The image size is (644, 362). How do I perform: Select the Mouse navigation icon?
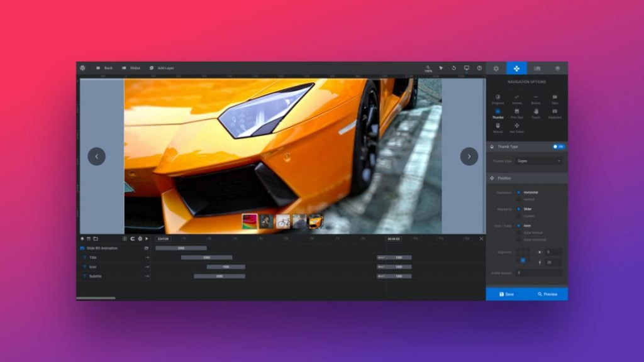pos(497,126)
